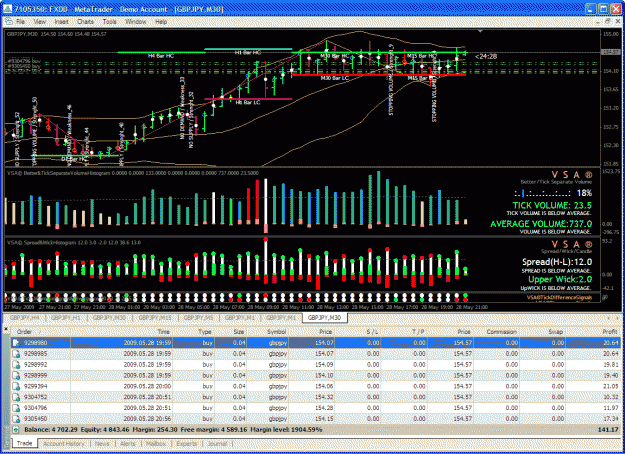Click the H4 Bar HC line label
This screenshot has height=454, width=625.
click(x=161, y=56)
